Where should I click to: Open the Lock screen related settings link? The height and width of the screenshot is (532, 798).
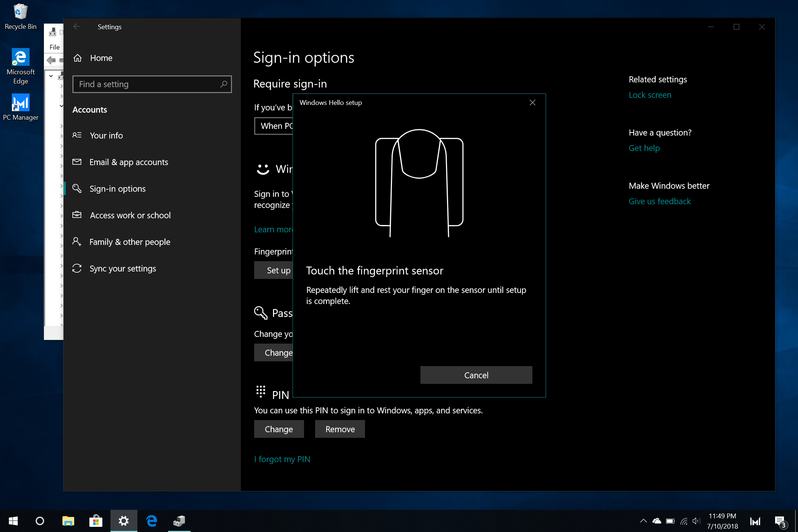[649, 95]
